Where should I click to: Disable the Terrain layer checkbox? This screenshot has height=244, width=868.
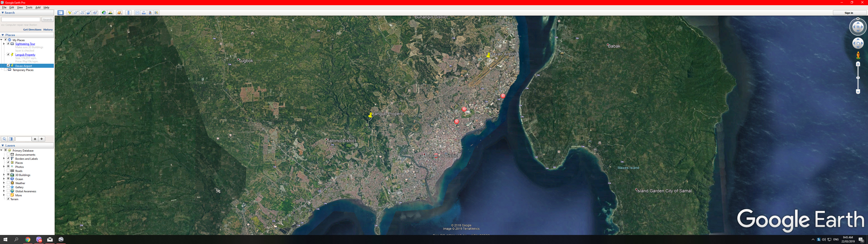click(x=8, y=199)
